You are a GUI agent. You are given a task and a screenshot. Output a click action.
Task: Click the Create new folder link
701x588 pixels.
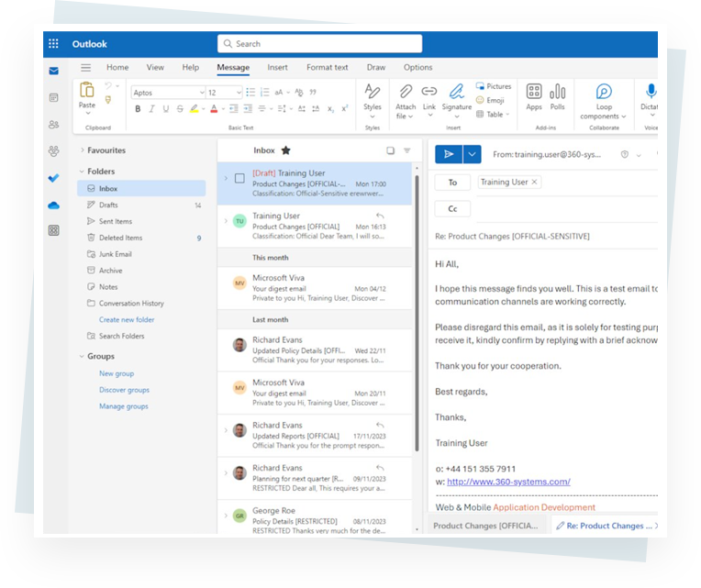pos(127,320)
